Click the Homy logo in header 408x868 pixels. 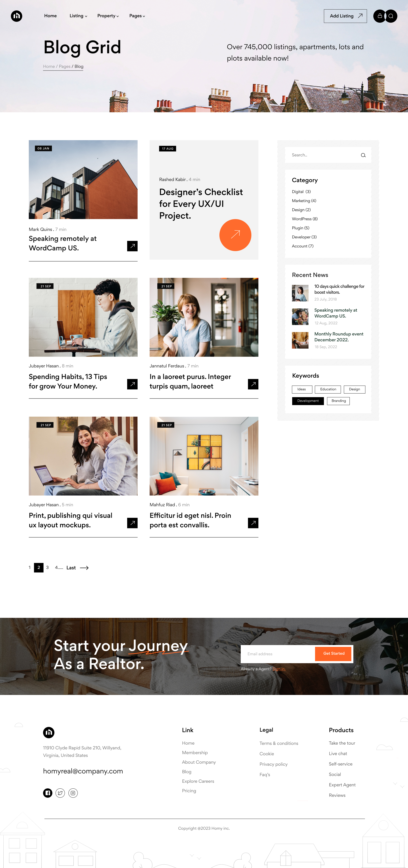point(17,16)
